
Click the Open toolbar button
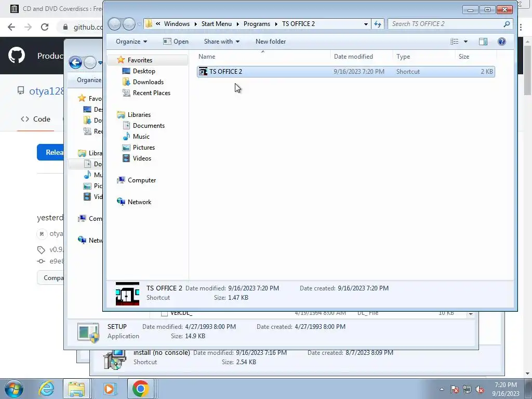click(176, 42)
